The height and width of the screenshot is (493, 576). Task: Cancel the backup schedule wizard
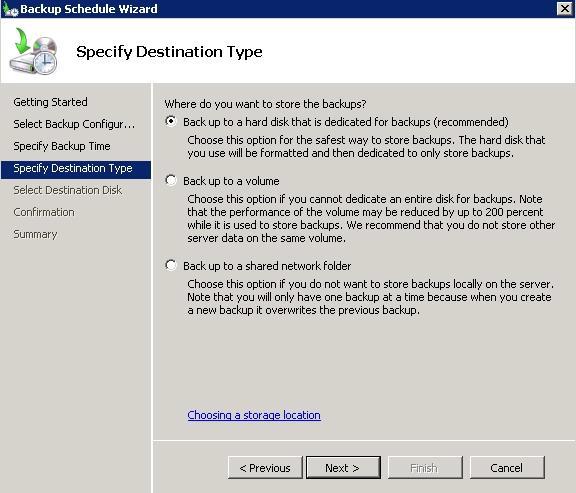507,468
